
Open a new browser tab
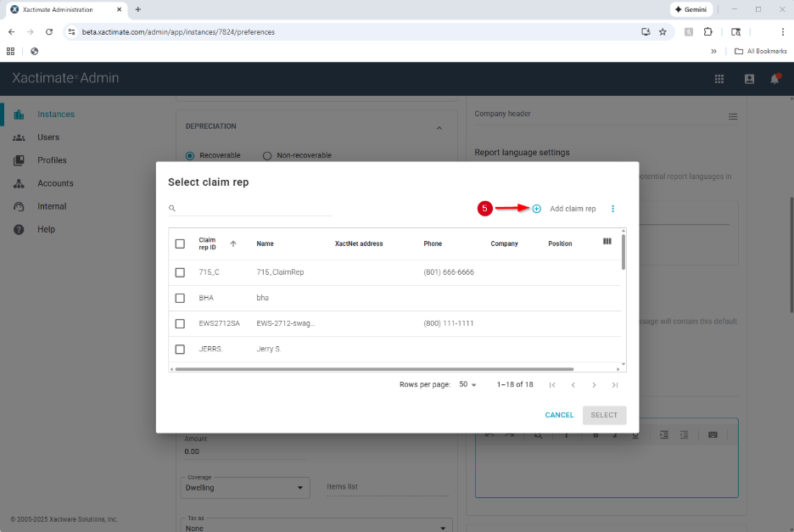137,9
